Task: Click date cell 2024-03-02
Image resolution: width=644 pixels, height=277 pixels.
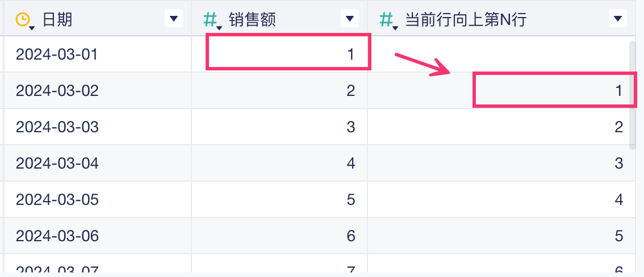Action: pyautogui.click(x=57, y=90)
